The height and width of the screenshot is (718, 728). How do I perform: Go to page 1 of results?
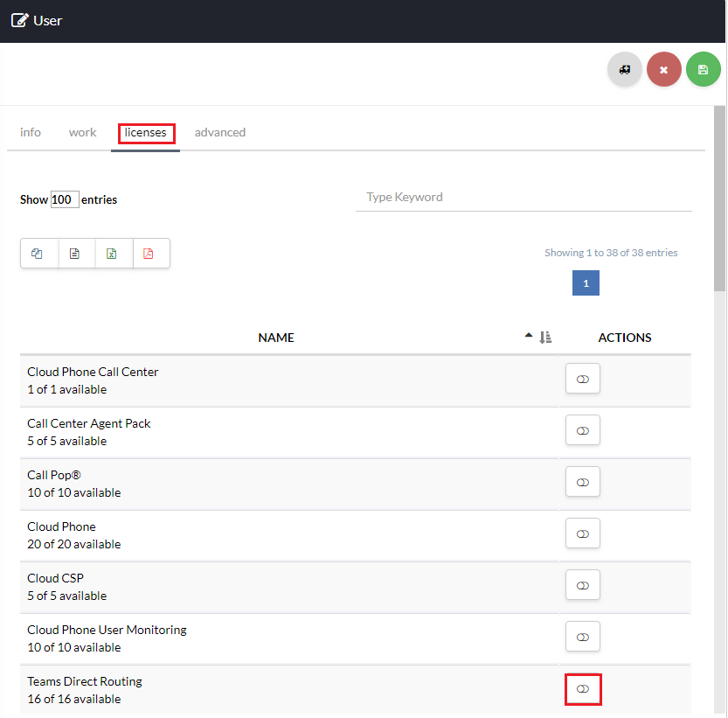pyautogui.click(x=586, y=283)
